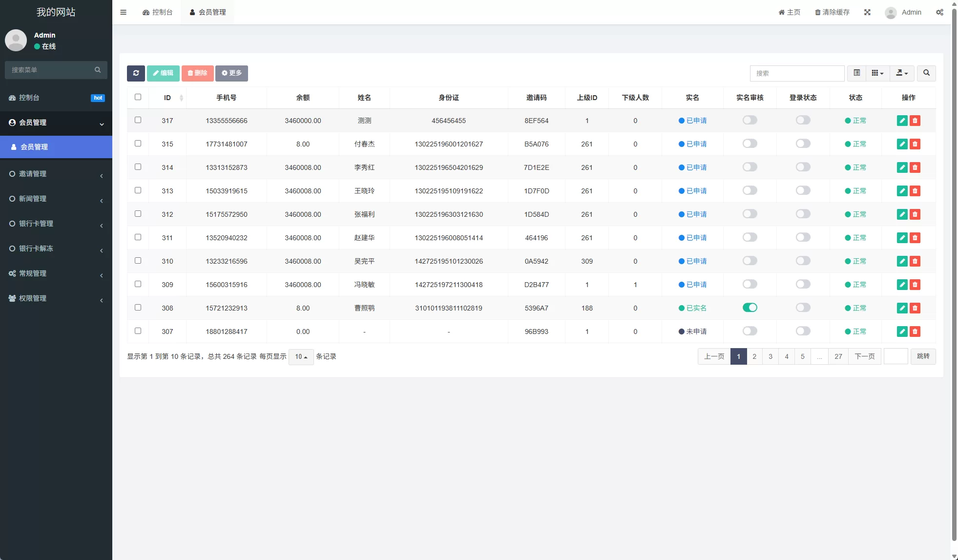Click the settings gears icon near Admin
Viewport: 958px width, 560px height.
pyautogui.click(x=939, y=12)
